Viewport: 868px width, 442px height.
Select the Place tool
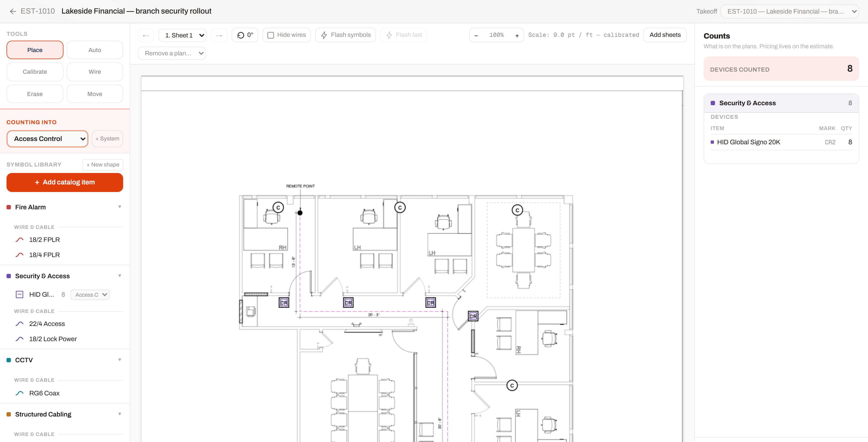[x=35, y=50]
